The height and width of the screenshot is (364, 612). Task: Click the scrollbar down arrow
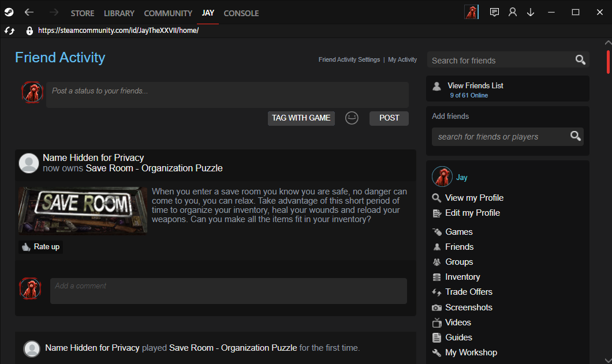coord(608,361)
